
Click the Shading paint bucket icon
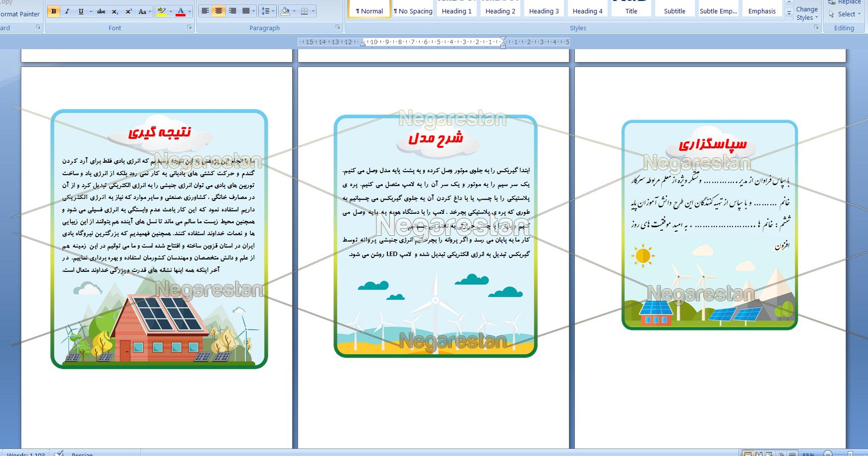285,11
